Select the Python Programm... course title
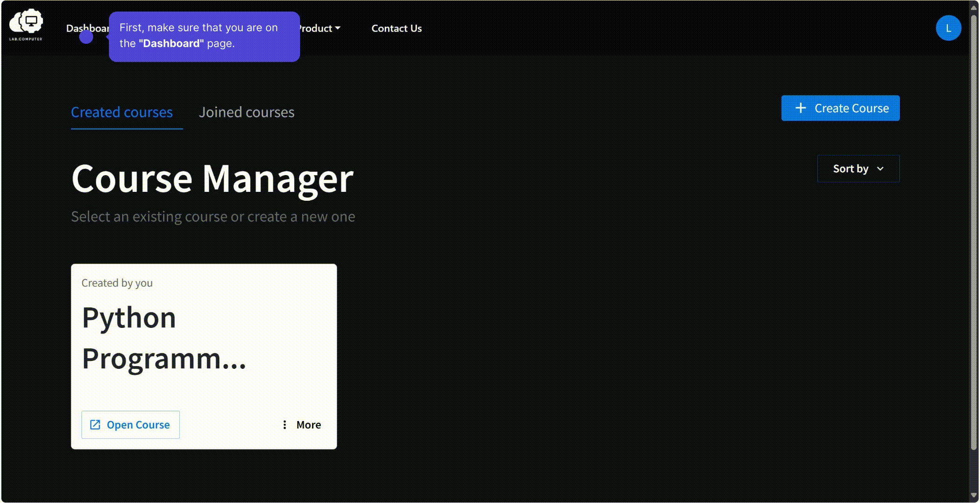The height and width of the screenshot is (503, 980). [x=164, y=338]
